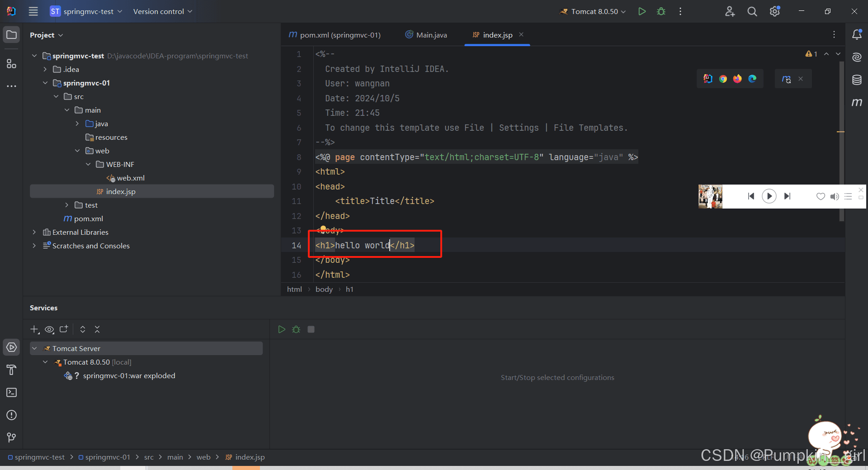Mute the music player volume
This screenshot has height=470, width=868.
click(835, 196)
